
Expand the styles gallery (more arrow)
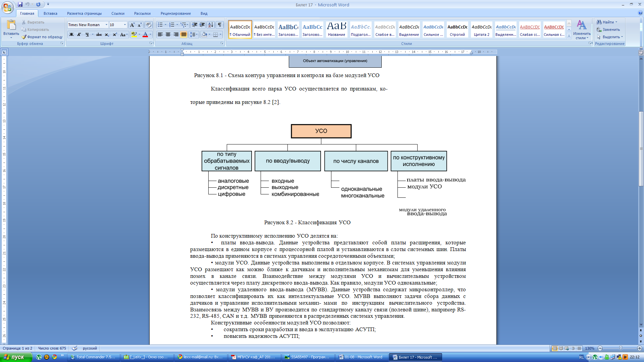coord(569,36)
